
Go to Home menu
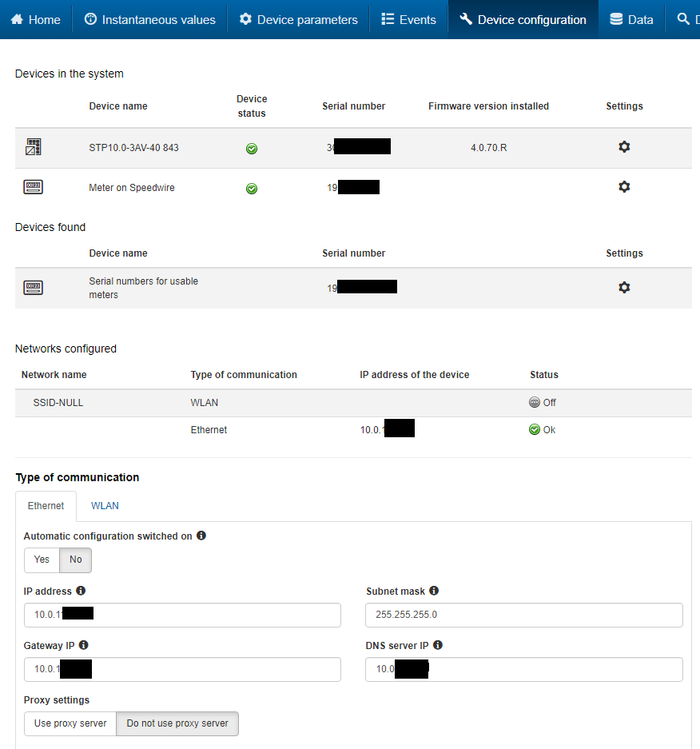[36, 20]
